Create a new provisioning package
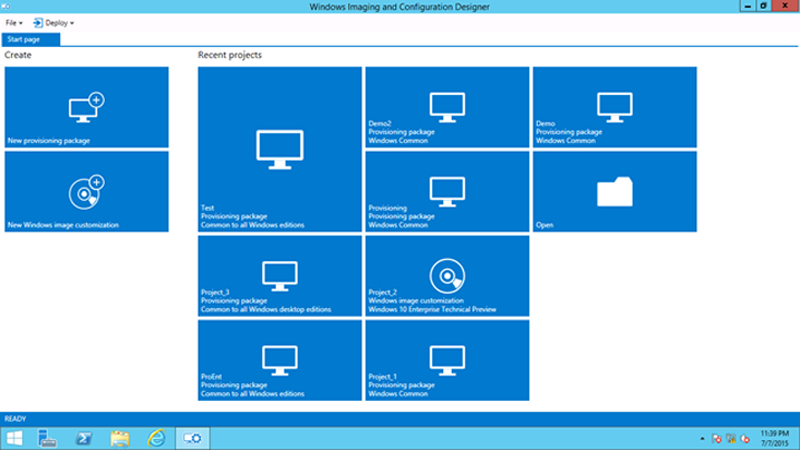Screen dimensions: 800x450 tap(86, 108)
